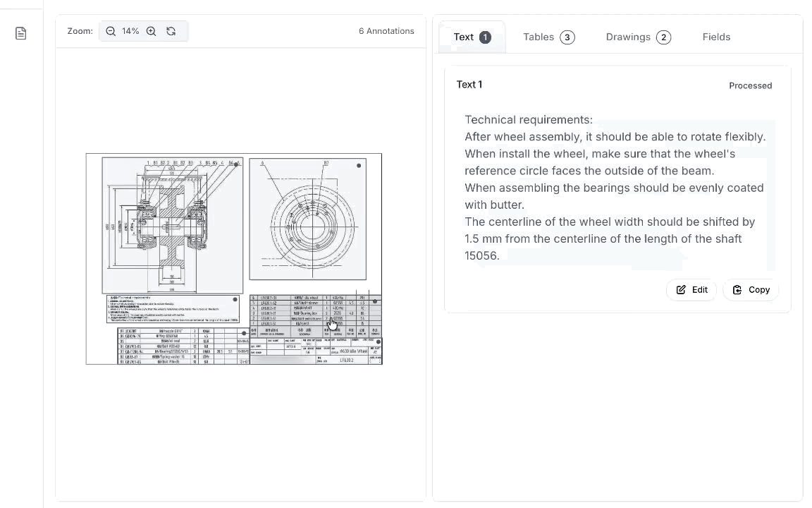Open the document icon in the left sidebar
The height and width of the screenshot is (508, 812).
point(21,33)
